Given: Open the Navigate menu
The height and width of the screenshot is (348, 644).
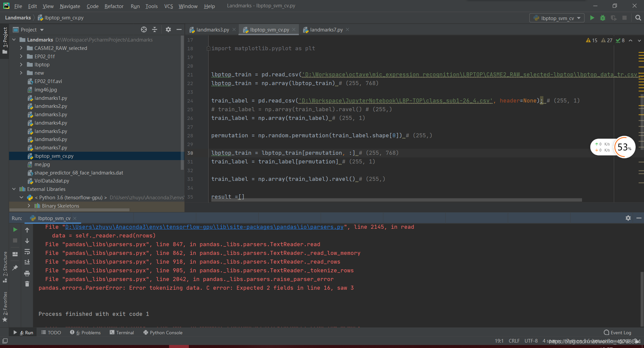Looking at the screenshot, I should tap(70, 6).
